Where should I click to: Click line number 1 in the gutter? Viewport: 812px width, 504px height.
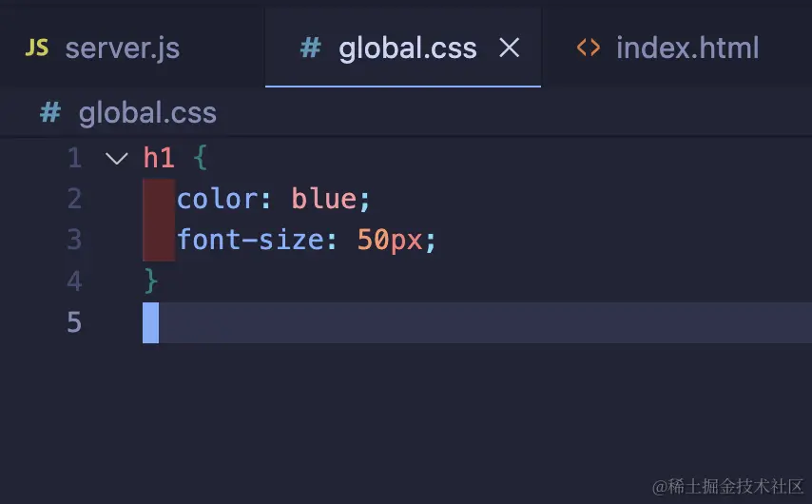click(74, 158)
